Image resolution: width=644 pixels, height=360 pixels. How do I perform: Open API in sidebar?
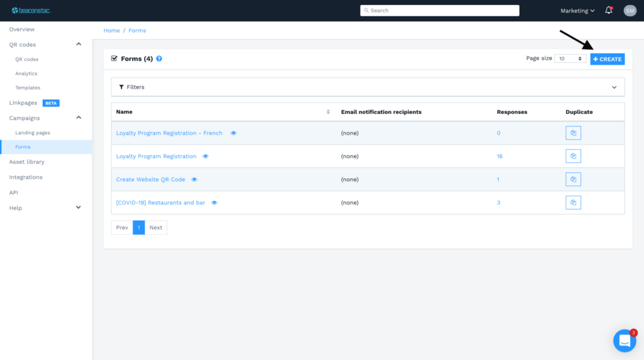coord(14,193)
